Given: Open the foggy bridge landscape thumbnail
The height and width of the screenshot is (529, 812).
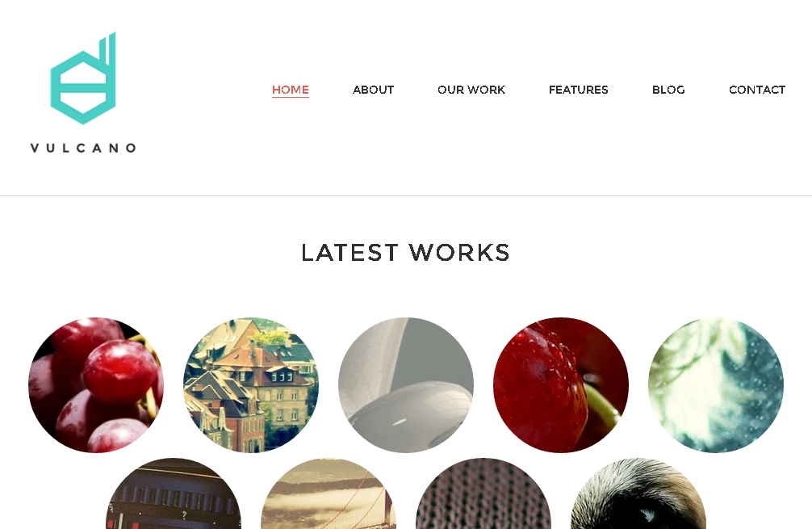Looking at the screenshot, I should [329, 493].
